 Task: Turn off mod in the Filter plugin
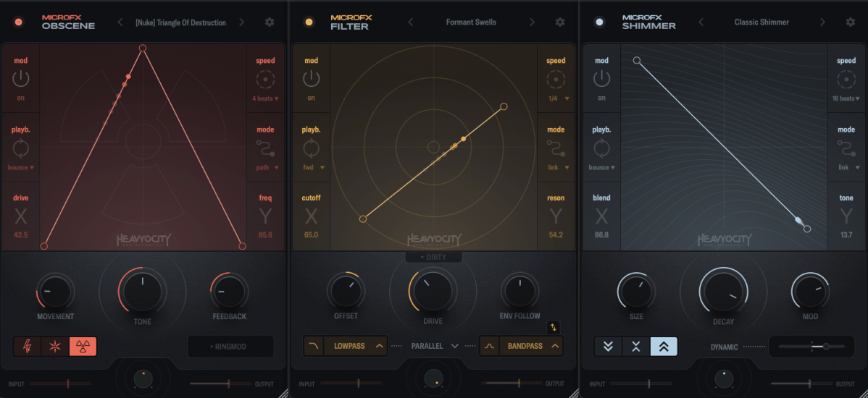[x=311, y=79]
